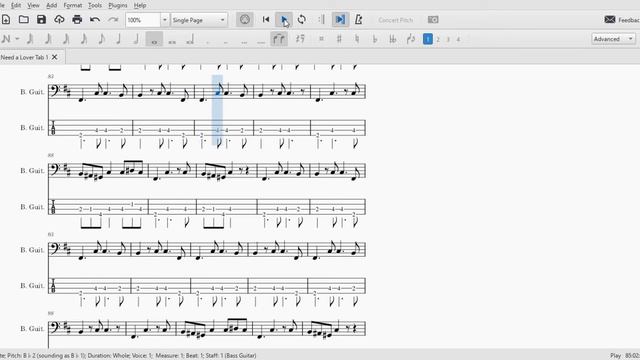
Task: Open the Edit menu
Action: [16, 5]
